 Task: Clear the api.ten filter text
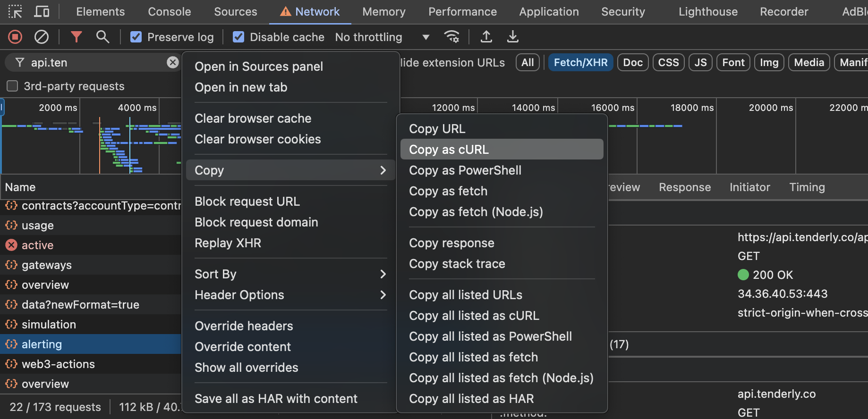click(x=173, y=62)
